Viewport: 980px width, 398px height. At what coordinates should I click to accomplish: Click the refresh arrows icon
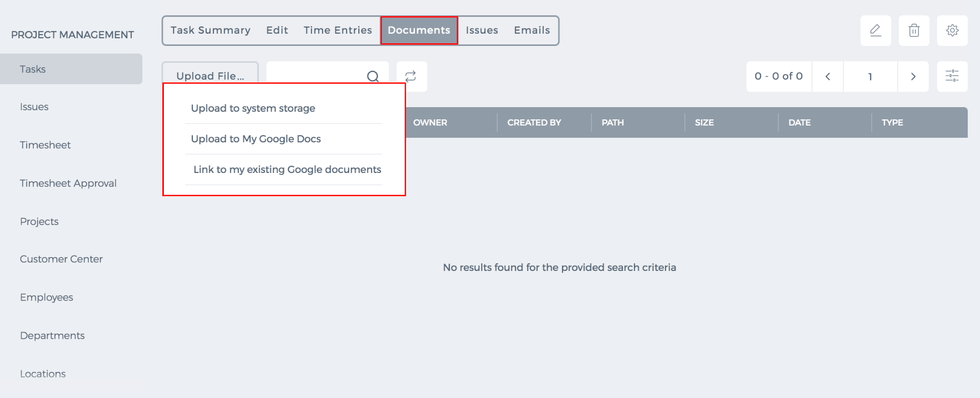tap(411, 77)
